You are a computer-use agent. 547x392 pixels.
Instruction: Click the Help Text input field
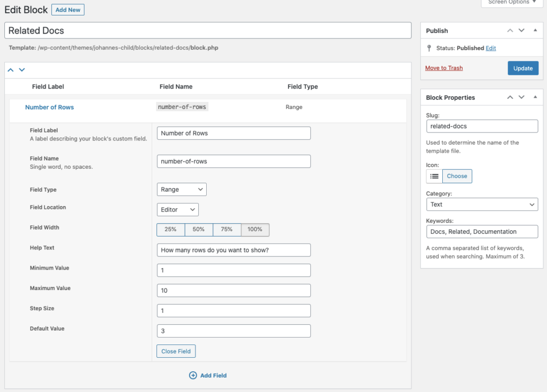pos(234,250)
